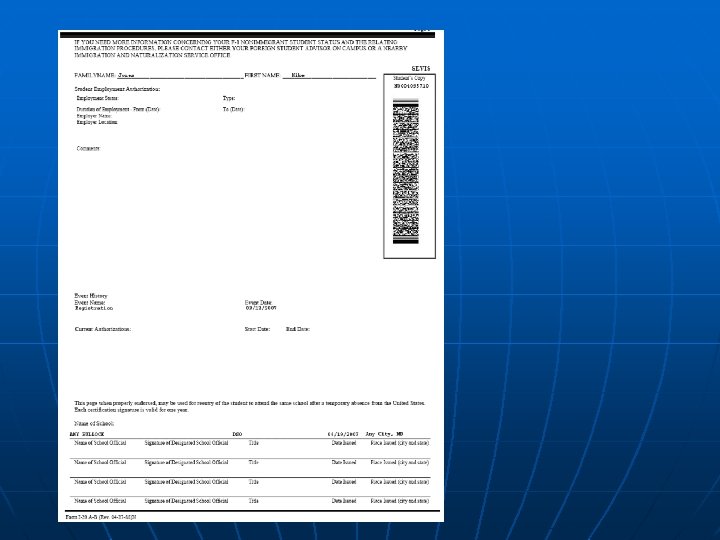Click the "Comments:" label
The width and height of the screenshot is (720, 540).
[x=88, y=148]
